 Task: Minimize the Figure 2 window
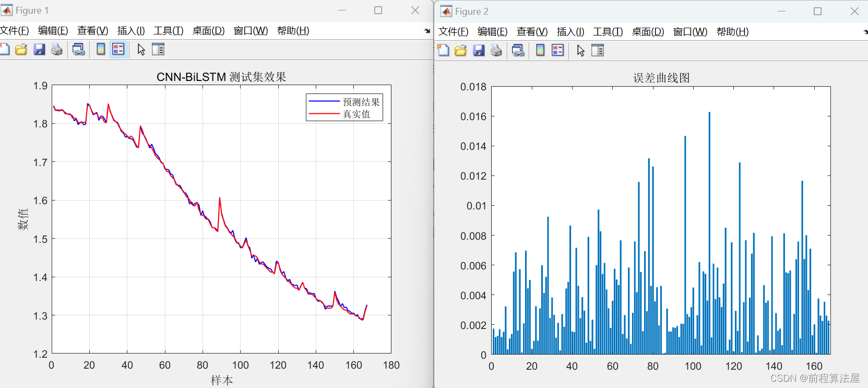click(781, 11)
